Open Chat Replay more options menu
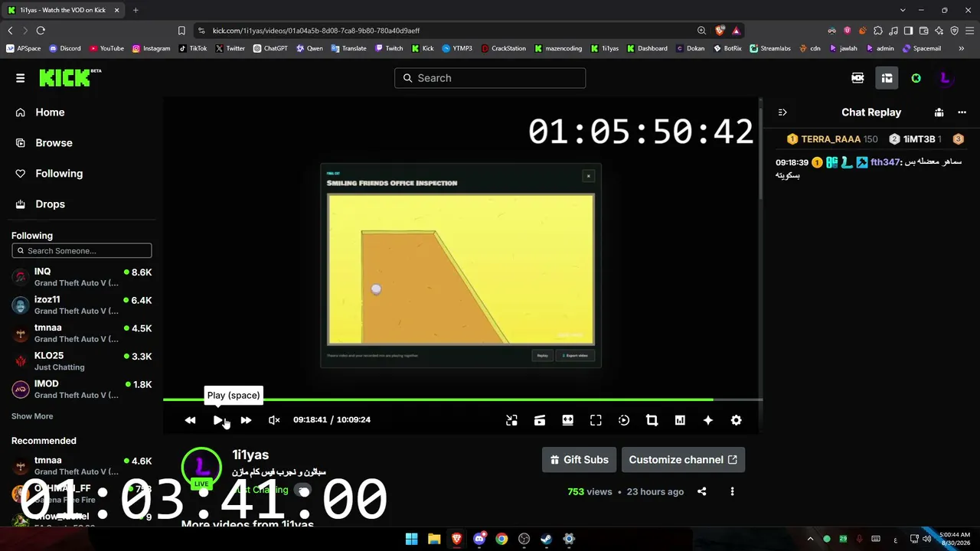The height and width of the screenshot is (551, 980). (962, 112)
